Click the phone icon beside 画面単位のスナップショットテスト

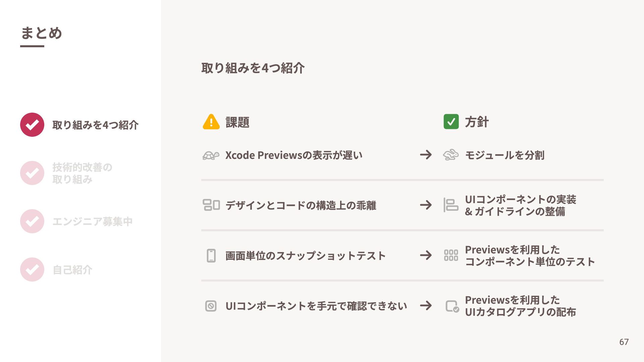(x=211, y=255)
